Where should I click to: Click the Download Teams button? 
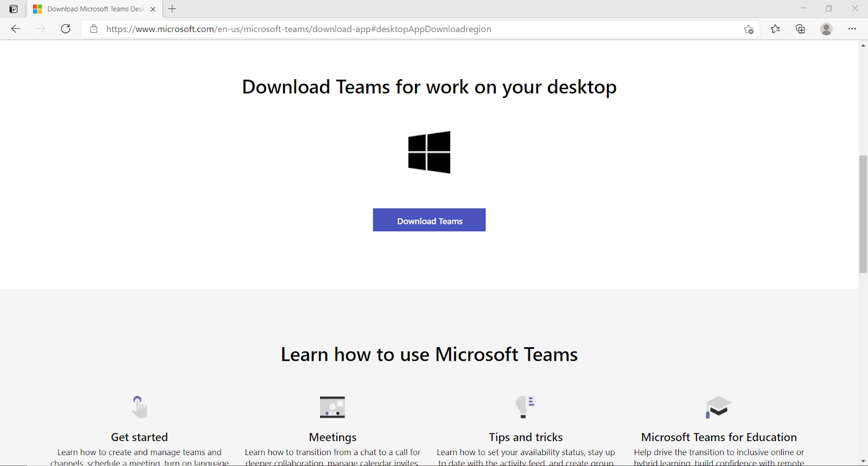click(x=429, y=220)
